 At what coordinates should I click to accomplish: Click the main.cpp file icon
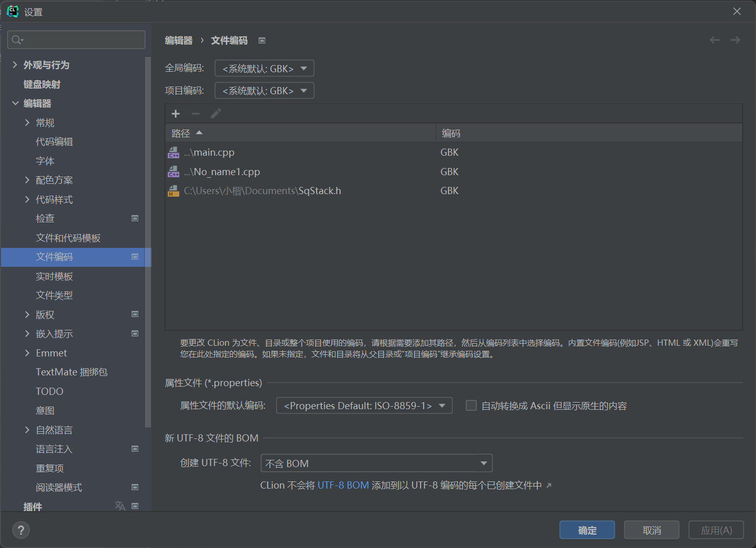point(174,153)
